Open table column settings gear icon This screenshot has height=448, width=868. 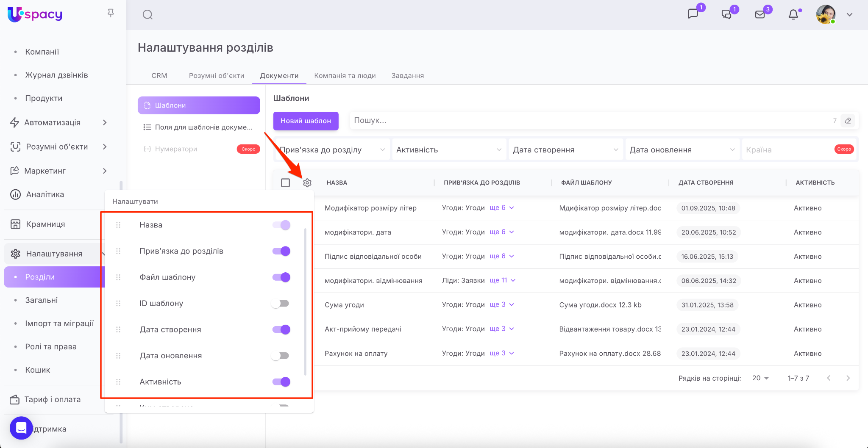click(307, 183)
